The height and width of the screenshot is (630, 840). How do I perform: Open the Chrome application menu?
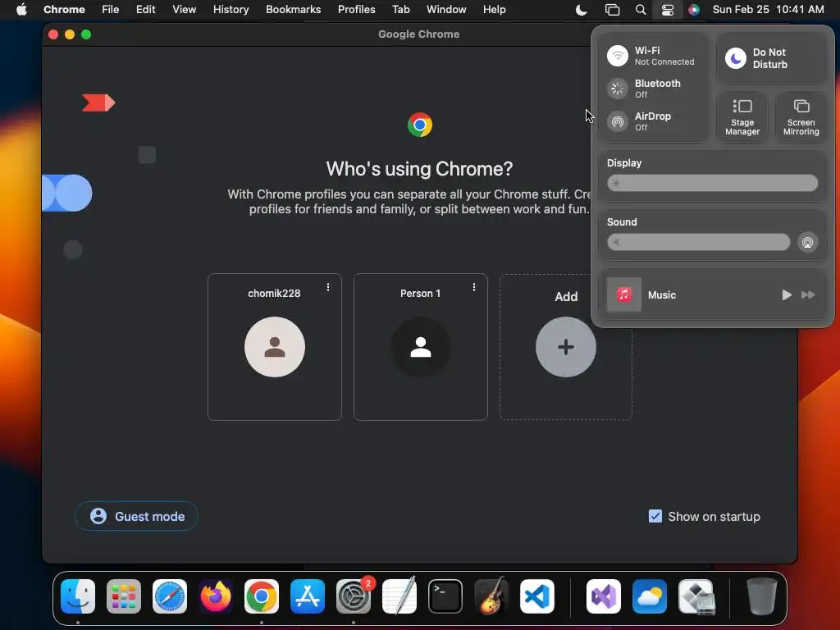(64, 9)
